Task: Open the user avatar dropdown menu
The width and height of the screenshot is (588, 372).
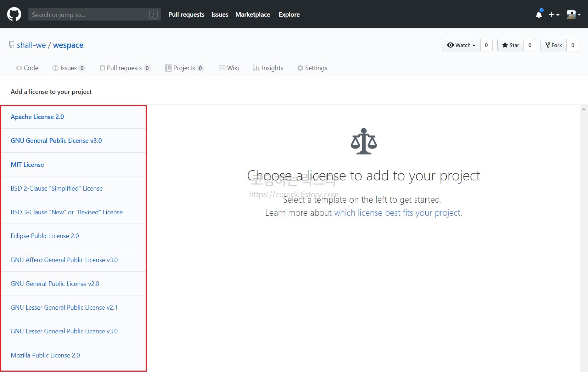Action: coord(573,15)
